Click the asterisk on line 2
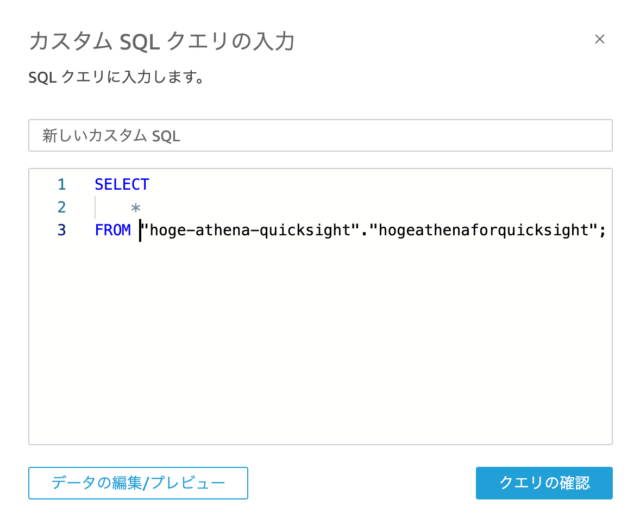This screenshot has height=525, width=640. [x=136, y=208]
